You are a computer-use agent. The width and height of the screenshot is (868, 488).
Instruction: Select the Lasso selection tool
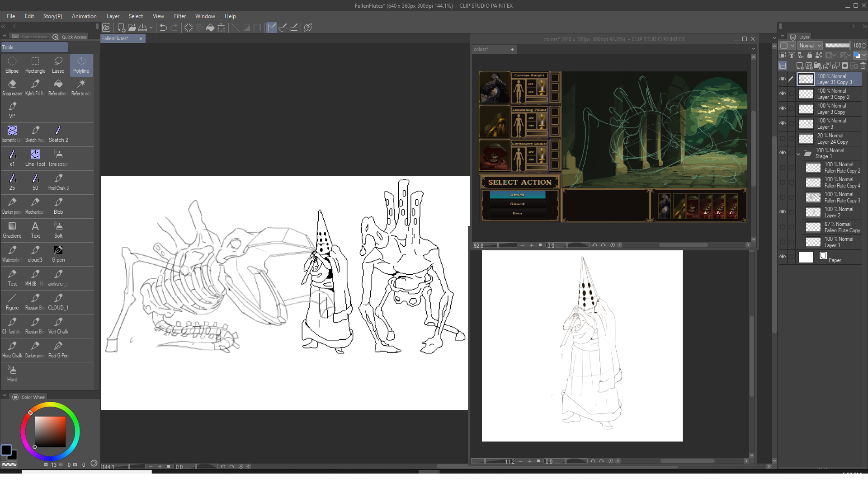coord(58,65)
